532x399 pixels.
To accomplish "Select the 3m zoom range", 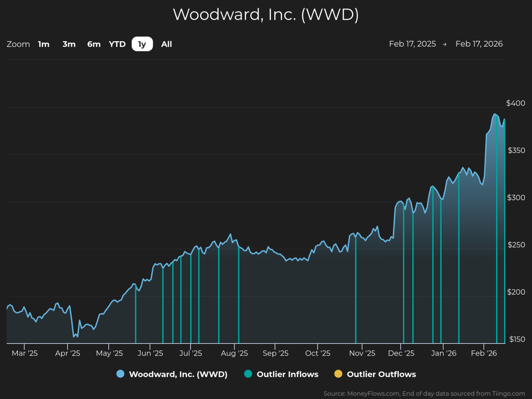I will [69, 44].
